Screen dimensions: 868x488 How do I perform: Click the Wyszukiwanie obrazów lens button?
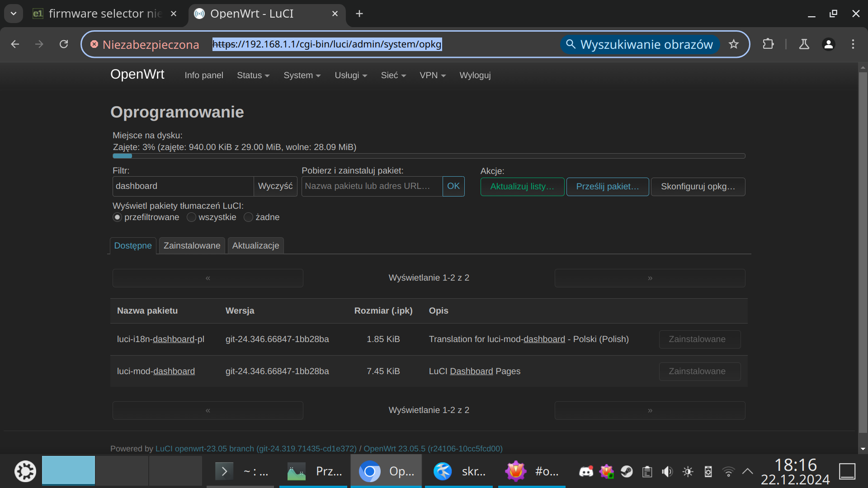(640, 44)
